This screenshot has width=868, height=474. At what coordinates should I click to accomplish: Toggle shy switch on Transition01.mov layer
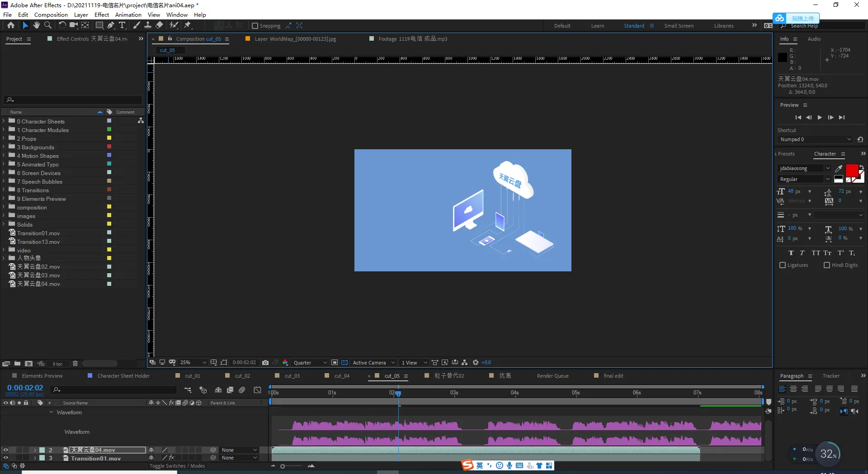pos(151,458)
